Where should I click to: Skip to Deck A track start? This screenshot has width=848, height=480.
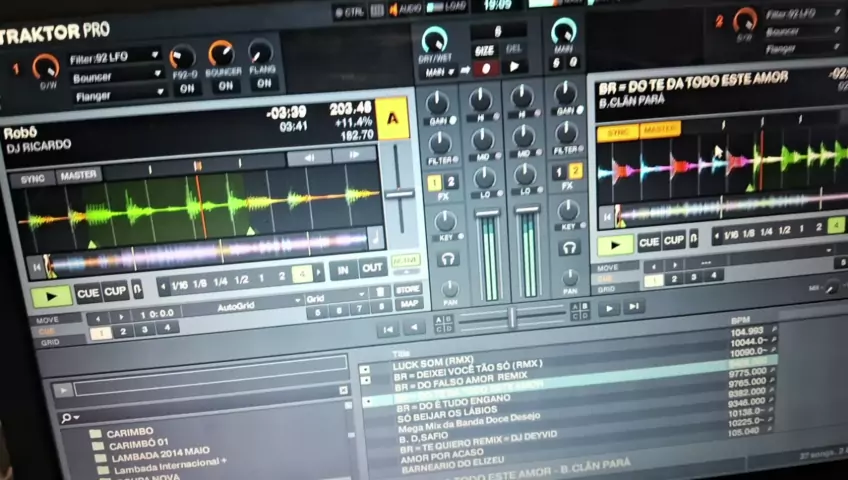pyautogui.click(x=38, y=266)
